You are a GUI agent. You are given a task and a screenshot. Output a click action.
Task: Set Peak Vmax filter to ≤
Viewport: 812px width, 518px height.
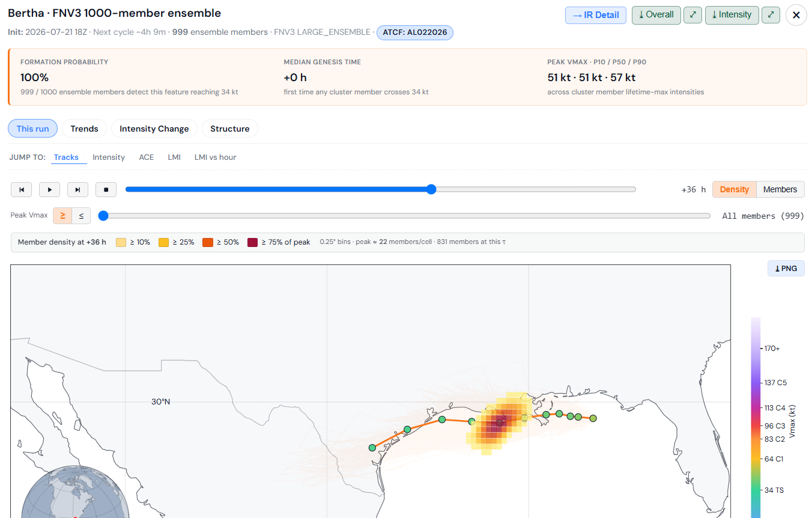point(81,216)
